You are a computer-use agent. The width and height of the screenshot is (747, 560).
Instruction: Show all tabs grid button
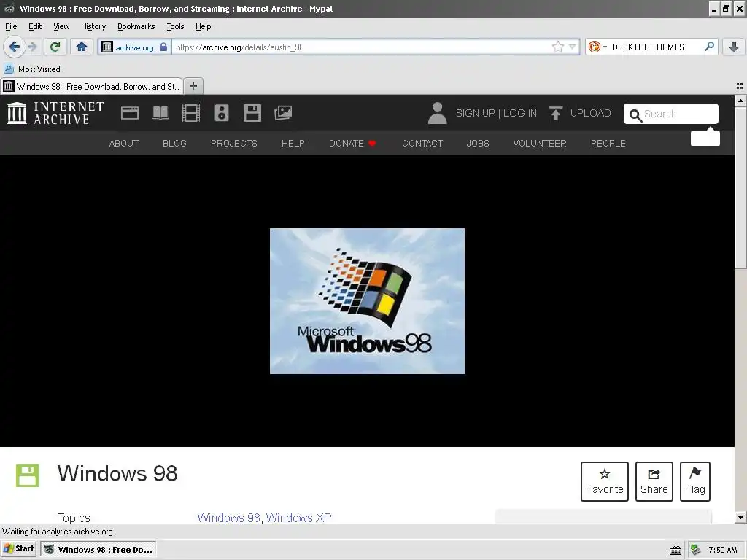click(x=740, y=86)
